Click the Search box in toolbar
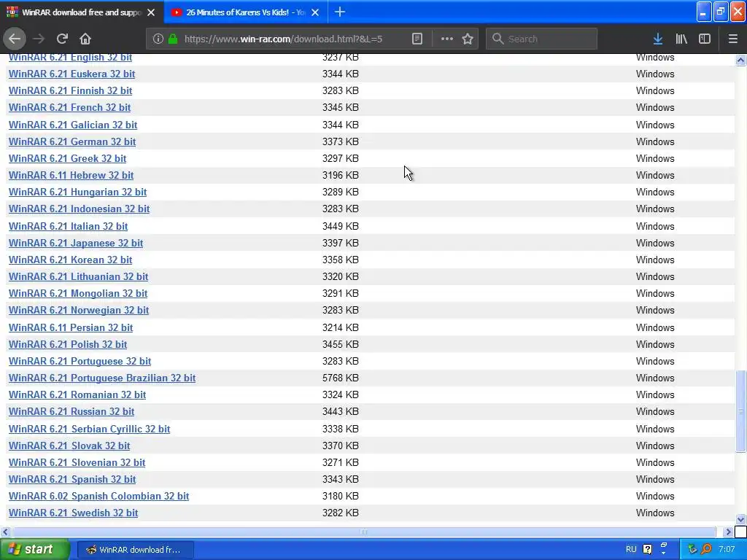Screen dimensions: 747x560 point(541,39)
